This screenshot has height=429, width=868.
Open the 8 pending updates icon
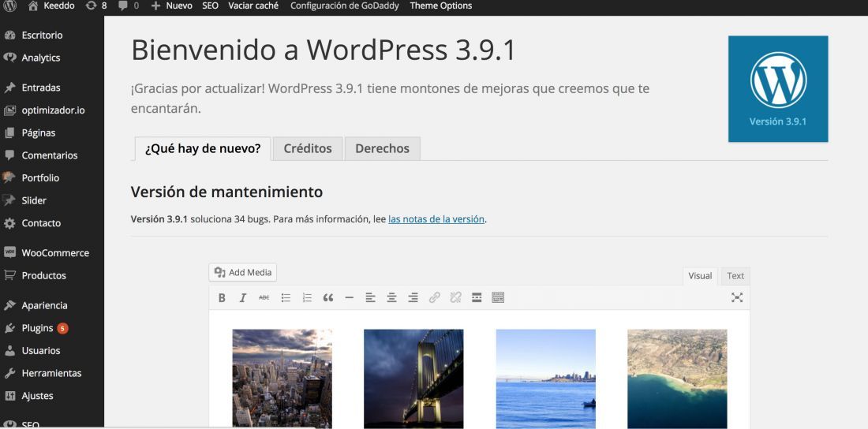(96, 6)
